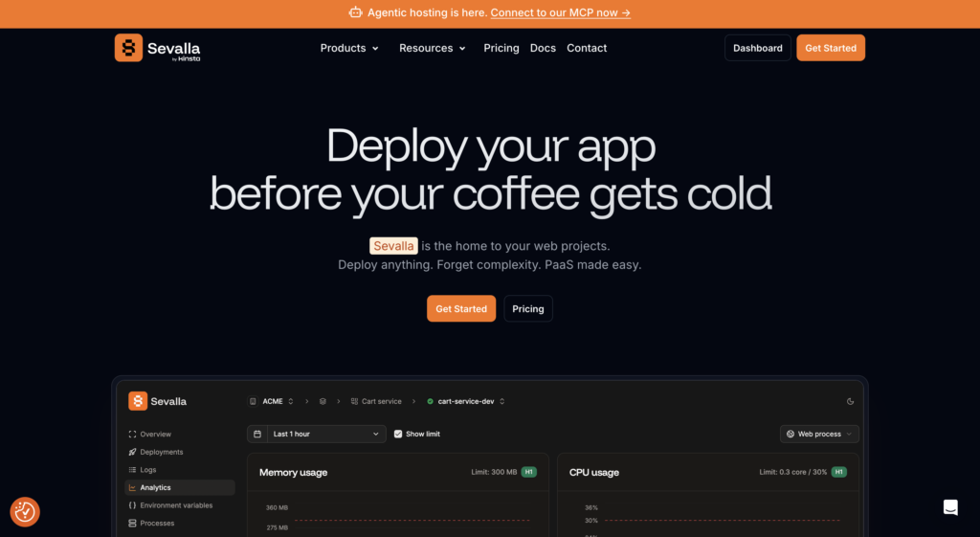The height and width of the screenshot is (537, 980).
Task: Click the H1 badge on Memory usage card
Action: pyautogui.click(x=528, y=472)
